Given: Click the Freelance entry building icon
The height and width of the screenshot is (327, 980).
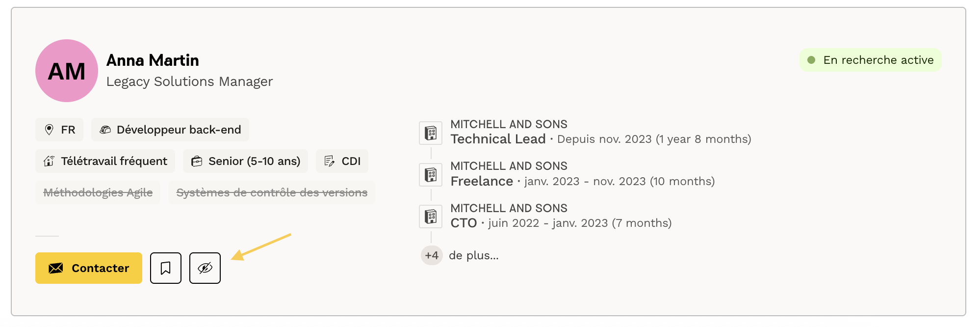Looking at the screenshot, I should coord(431,175).
